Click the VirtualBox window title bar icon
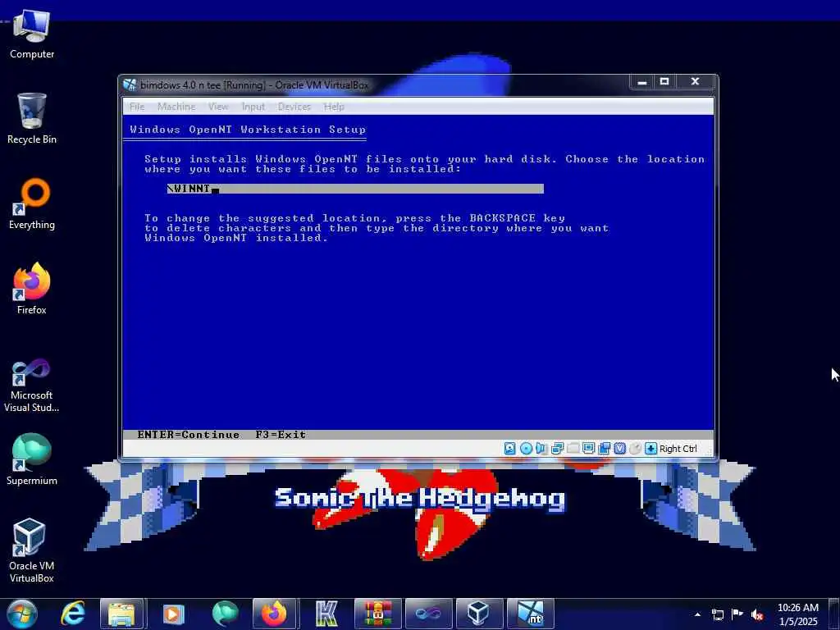840x630 pixels. [x=130, y=84]
